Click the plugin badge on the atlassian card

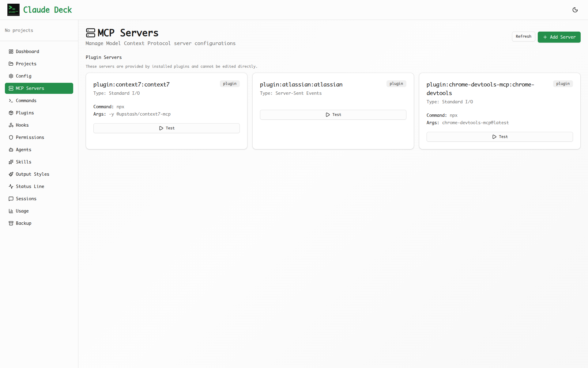coord(396,83)
